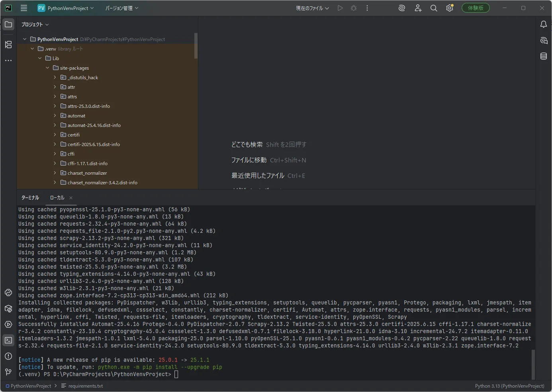Click the pip upgrade command text

coord(160,367)
